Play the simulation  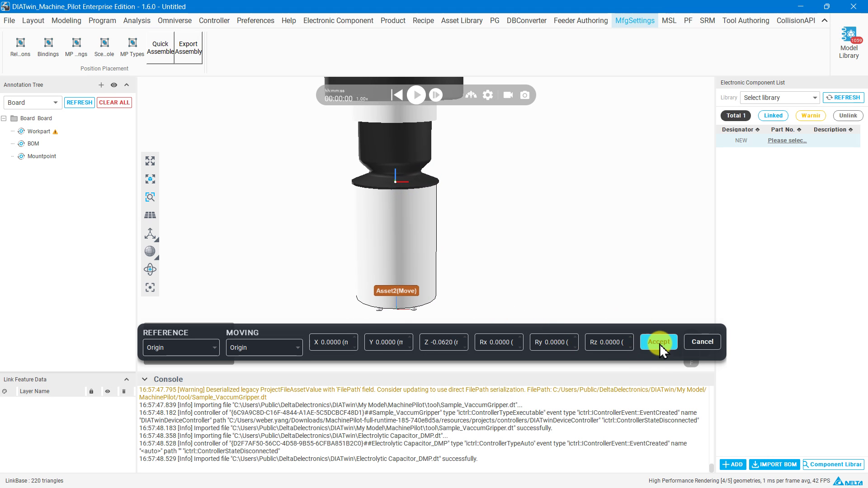coord(416,95)
